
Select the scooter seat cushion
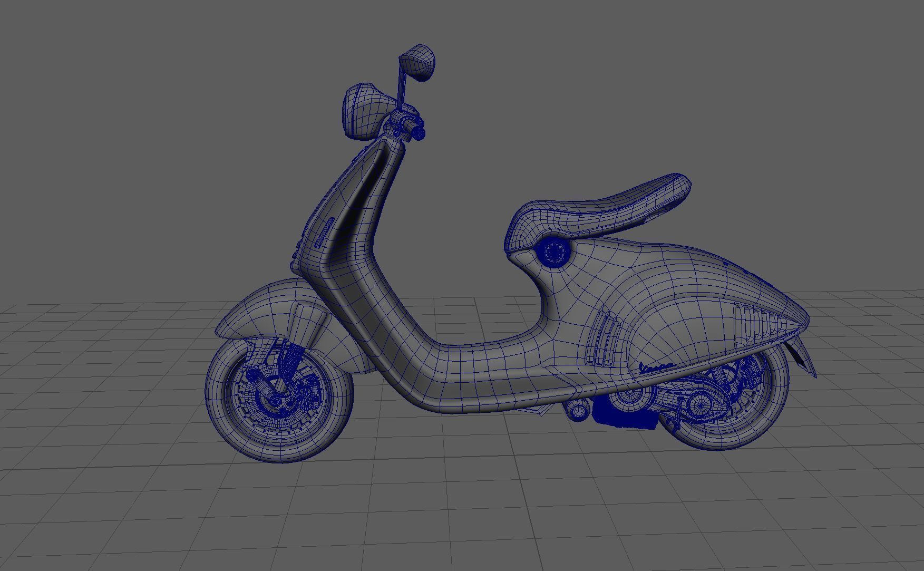click(598, 213)
